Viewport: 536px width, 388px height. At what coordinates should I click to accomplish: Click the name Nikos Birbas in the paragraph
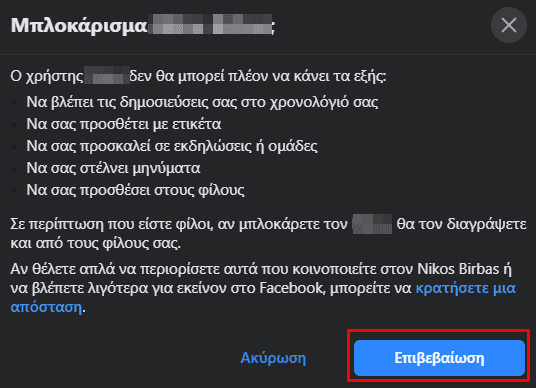[x=458, y=269]
